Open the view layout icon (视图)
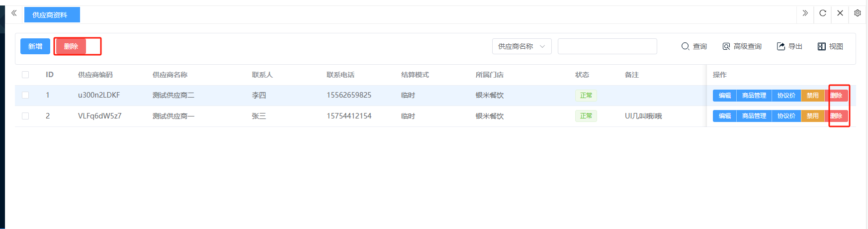Image resolution: width=868 pixels, height=229 pixels. point(822,46)
